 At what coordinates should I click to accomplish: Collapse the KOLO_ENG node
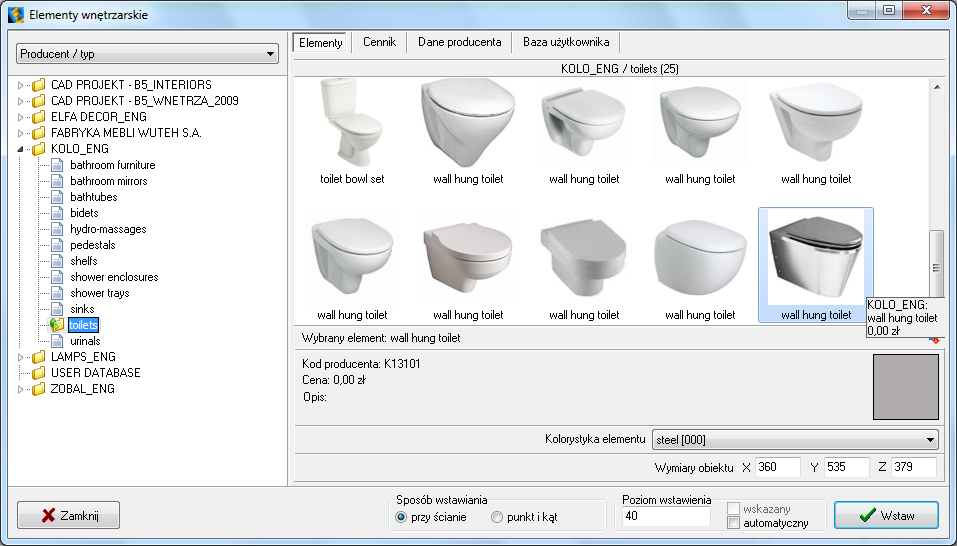[x=20, y=149]
